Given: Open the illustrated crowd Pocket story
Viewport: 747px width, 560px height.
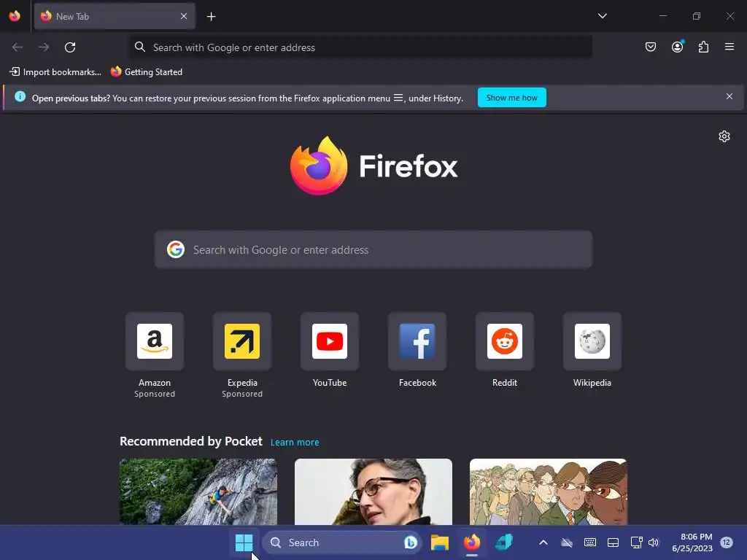Looking at the screenshot, I should click(549, 491).
